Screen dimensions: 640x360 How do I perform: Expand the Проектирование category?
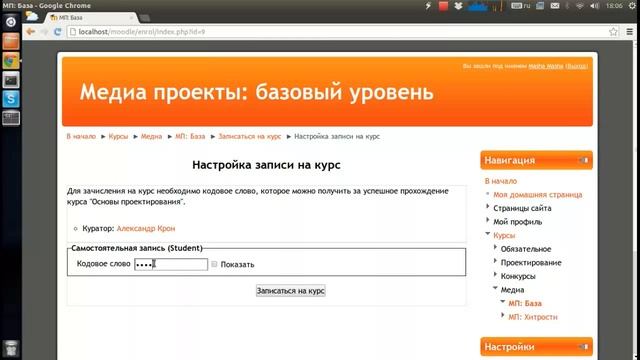click(x=496, y=261)
